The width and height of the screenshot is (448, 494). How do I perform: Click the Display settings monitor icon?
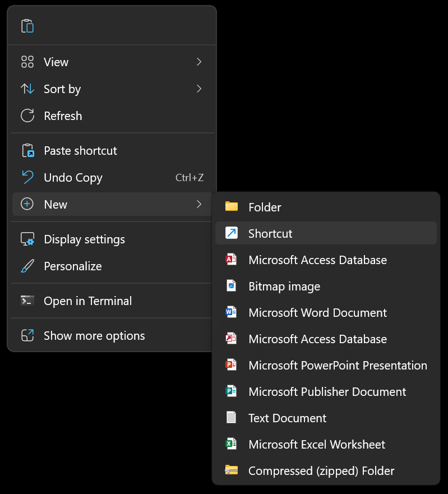(x=27, y=239)
